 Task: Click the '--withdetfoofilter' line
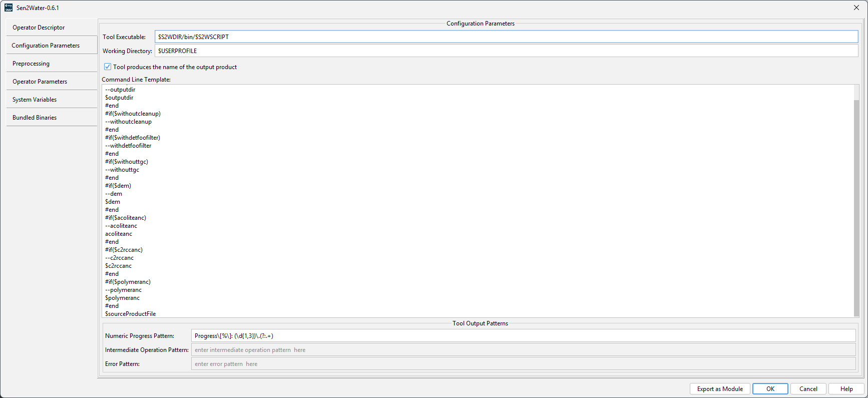[128, 146]
